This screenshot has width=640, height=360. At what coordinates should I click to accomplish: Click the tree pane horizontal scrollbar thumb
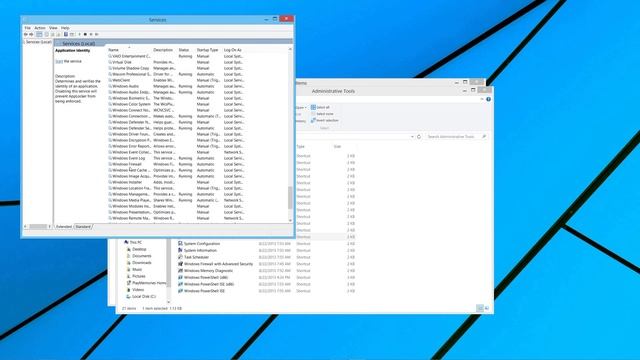click(38, 227)
